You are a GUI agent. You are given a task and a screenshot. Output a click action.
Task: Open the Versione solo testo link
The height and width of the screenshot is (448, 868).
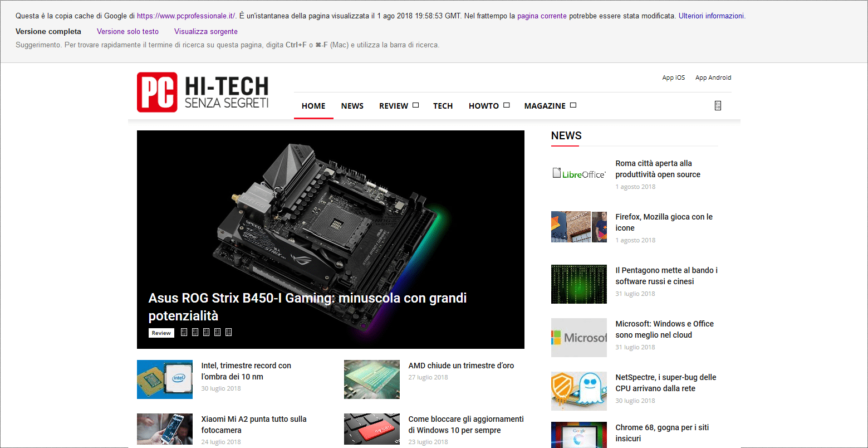point(127,32)
